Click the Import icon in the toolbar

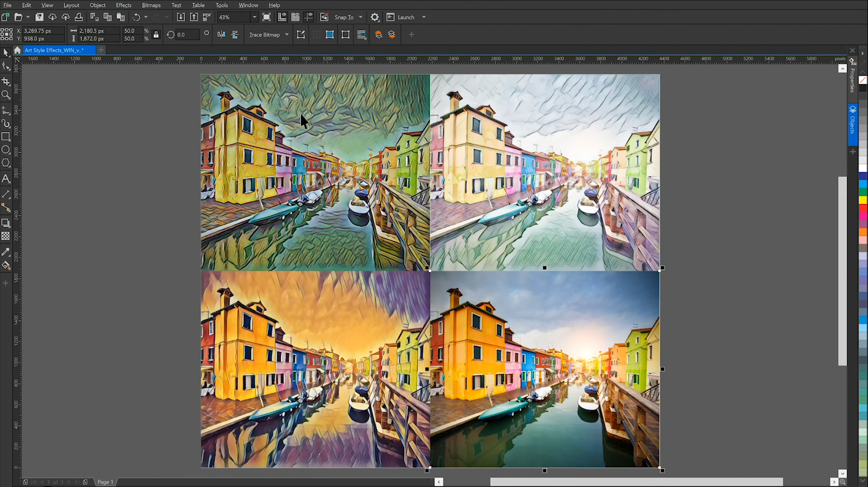[x=181, y=17]
